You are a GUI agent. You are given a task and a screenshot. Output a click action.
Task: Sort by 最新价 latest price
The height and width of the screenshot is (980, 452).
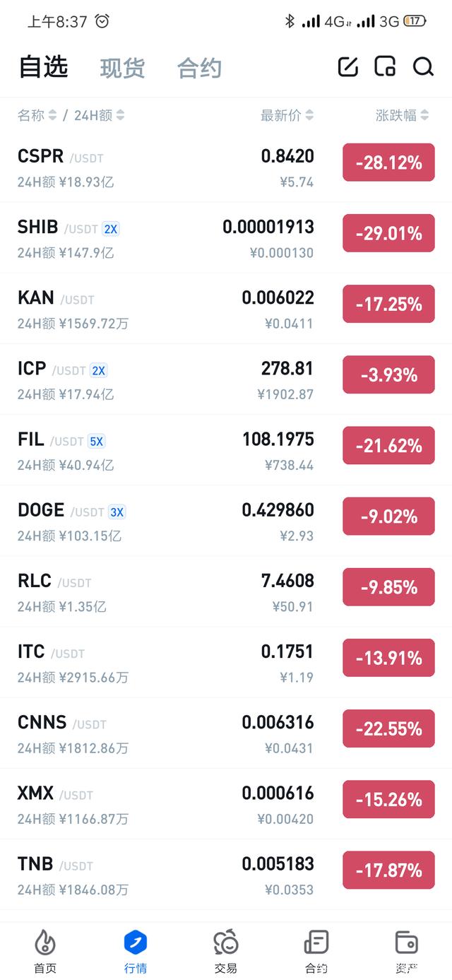[x=287, y=115]
